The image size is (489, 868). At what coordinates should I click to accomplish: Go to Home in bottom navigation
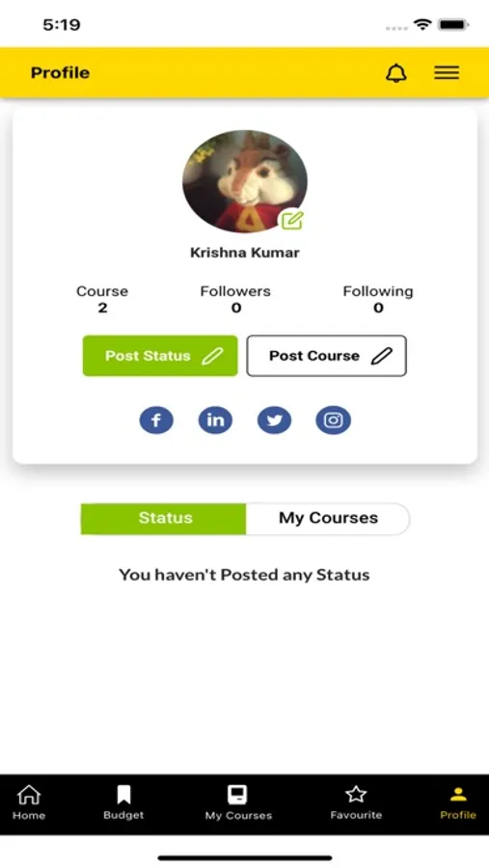(x=29, y=802)
